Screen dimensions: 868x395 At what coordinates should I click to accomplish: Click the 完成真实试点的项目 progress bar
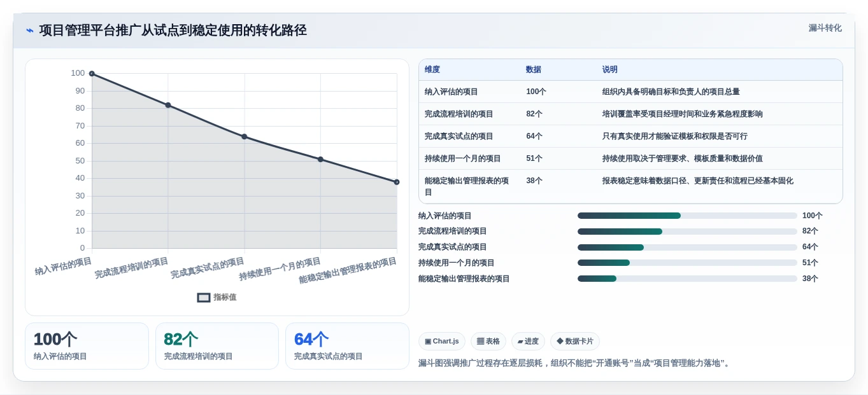point(687,247)
